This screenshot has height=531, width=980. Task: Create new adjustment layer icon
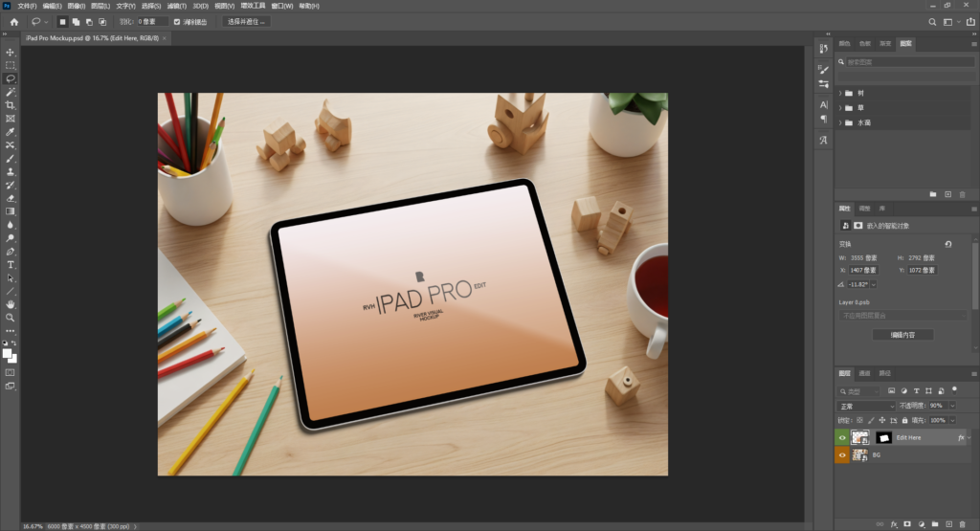pos(922,524)
